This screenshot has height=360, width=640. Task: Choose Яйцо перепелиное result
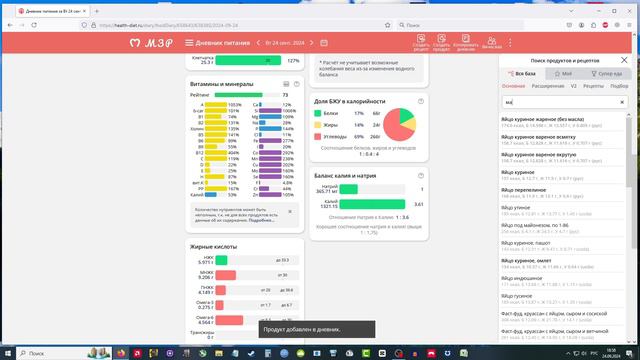pyautogui.click(x=562, y=193)
